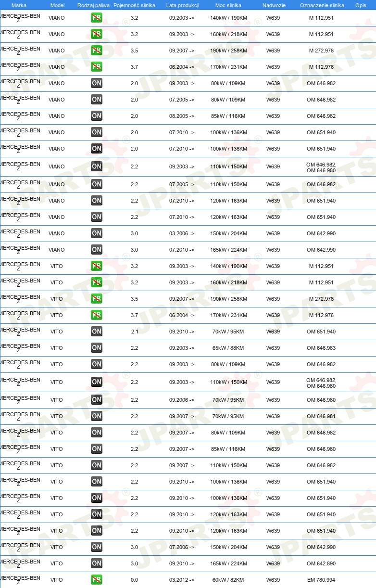Click petrol icon for VITO 3.2 160kW/218KM

(97, 282)
